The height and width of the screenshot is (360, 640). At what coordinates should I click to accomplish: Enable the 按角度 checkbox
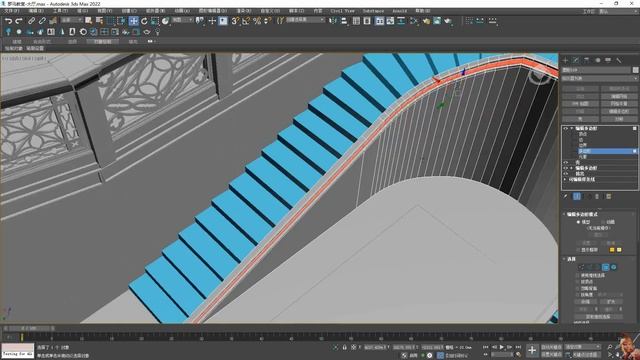[x=578, y=294]
